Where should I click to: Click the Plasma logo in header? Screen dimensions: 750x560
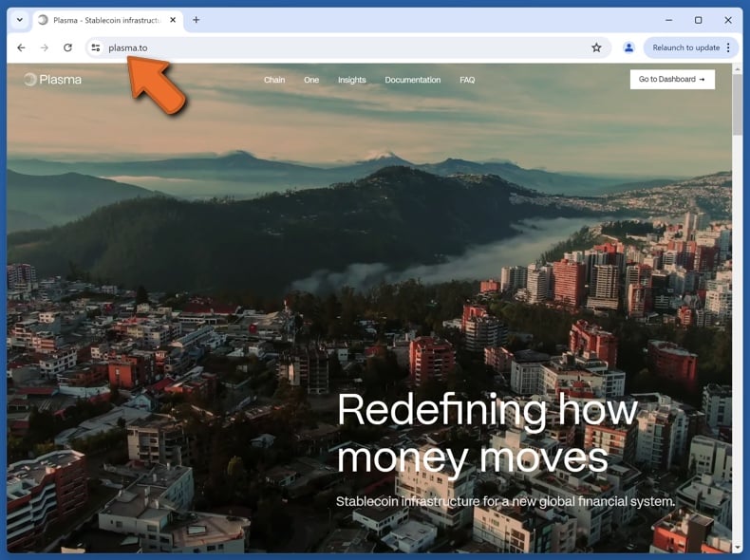[52, 80]
